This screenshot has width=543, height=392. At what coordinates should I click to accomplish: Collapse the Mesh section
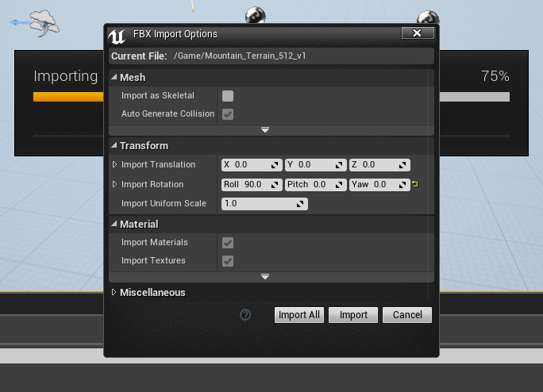click(x=114, y=77)
